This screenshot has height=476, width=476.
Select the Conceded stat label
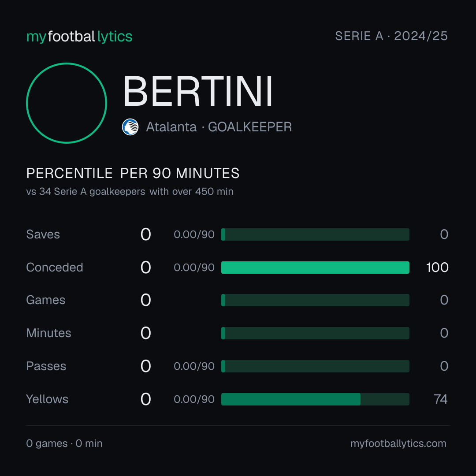click(x=55, y=268)
